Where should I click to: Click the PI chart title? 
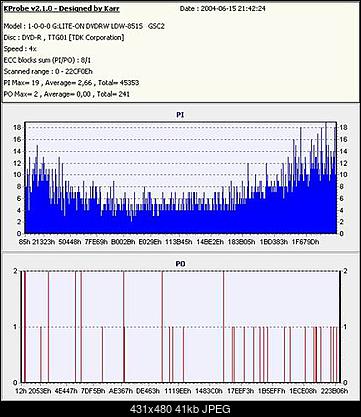click(x=180, y=115)
